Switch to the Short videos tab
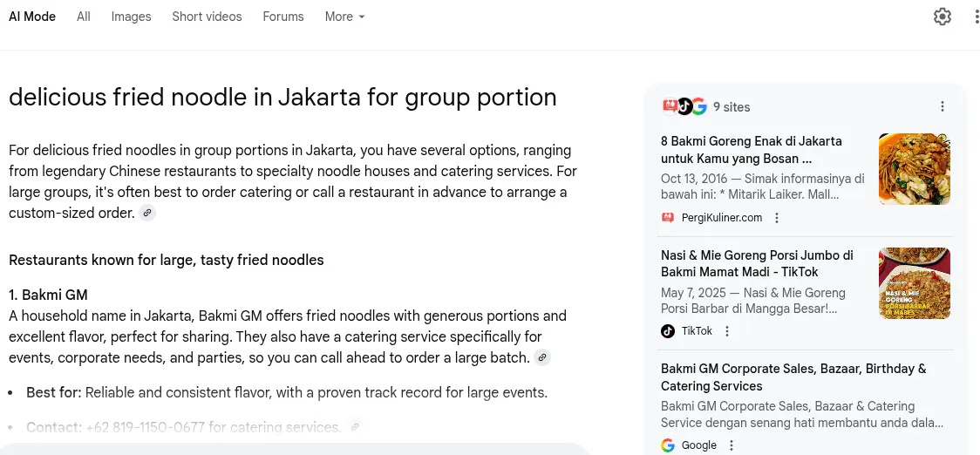Screen dimensions: 980x455 [x=207, y=17]
